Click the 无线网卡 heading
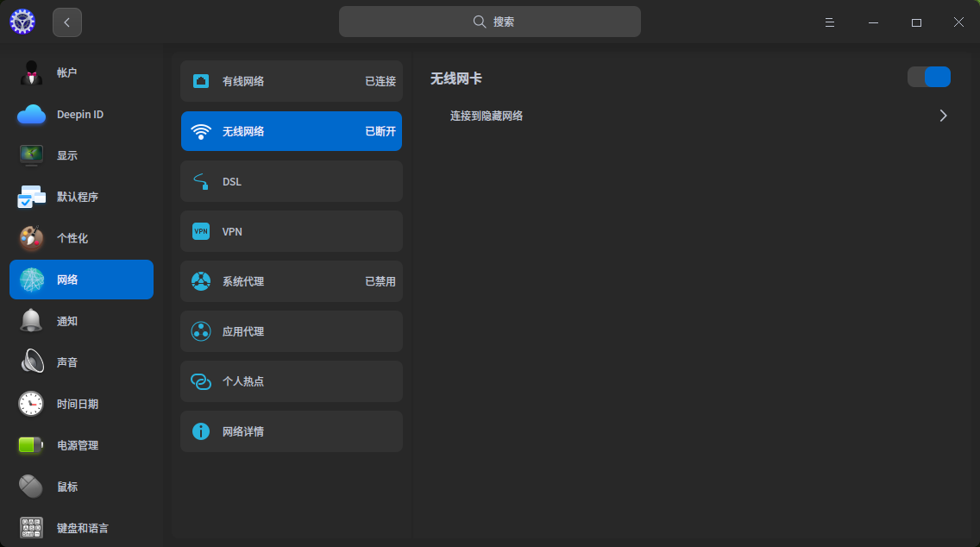Image resolution: width=980 pixels, height=547 pixels. point(455,79)
